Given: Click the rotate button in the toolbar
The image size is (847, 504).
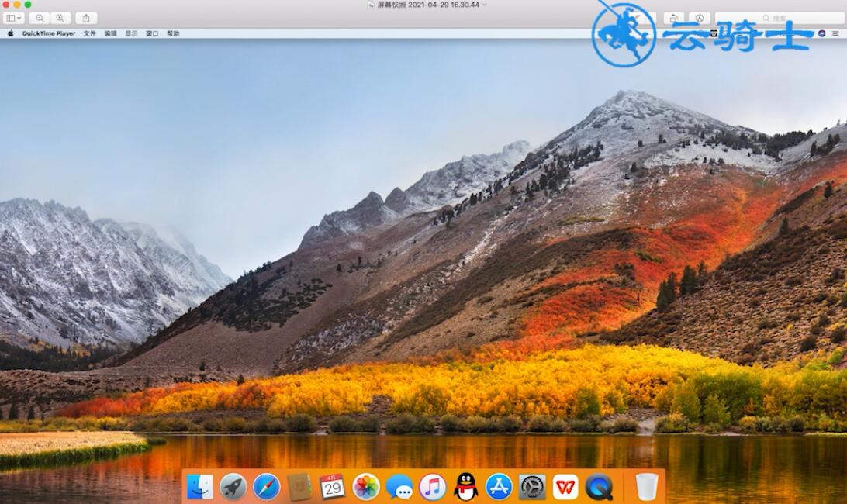Looking at the screenshot, I should 673,18.
